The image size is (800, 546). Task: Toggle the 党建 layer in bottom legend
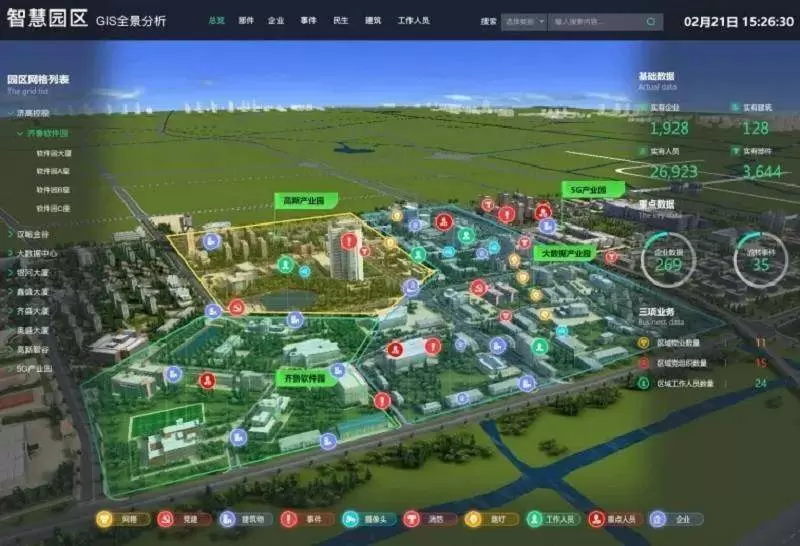tap(184, 519)
